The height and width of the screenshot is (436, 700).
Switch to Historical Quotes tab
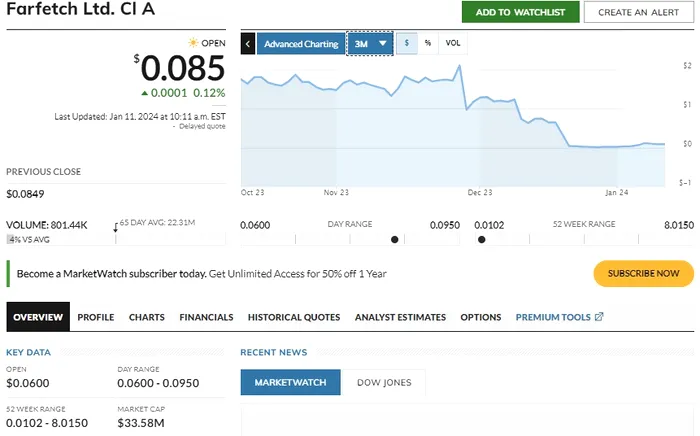[x=294, y=317]
